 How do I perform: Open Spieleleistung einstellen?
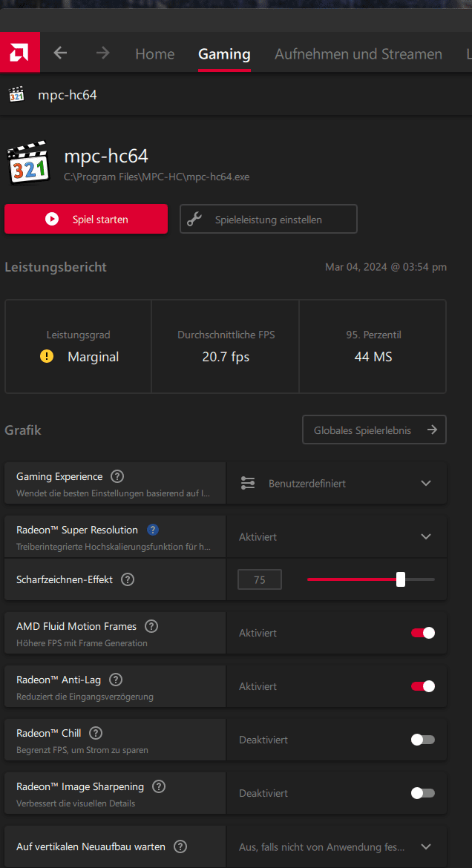(x=269, y=219)
